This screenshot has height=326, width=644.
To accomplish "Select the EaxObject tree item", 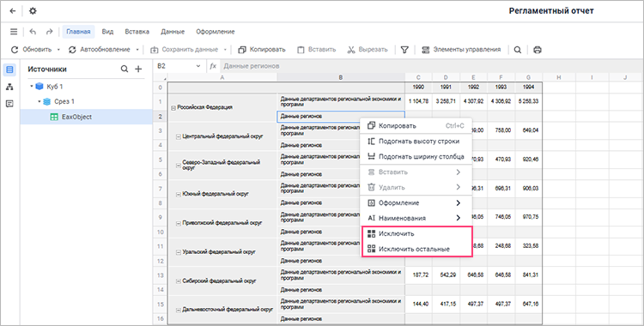I will point(86,117).
